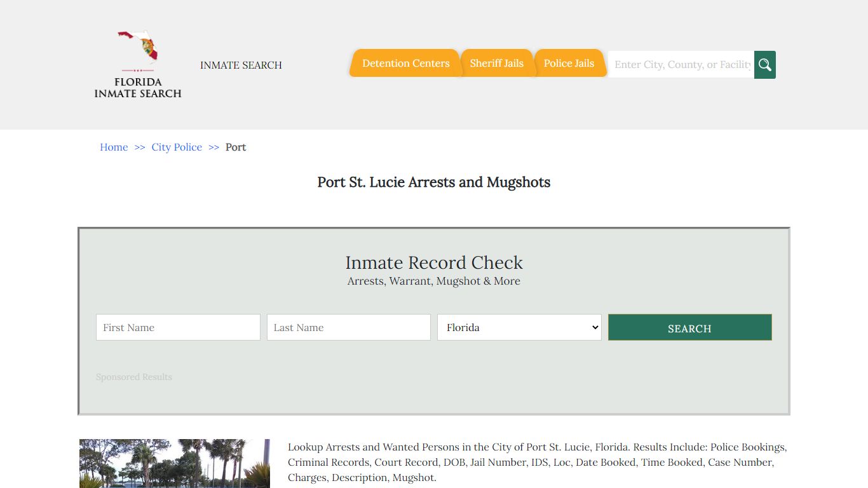Viewport: 868px width, 488px height.
Task: Open the Sheriff Jails tab
Action: [497, 63]
